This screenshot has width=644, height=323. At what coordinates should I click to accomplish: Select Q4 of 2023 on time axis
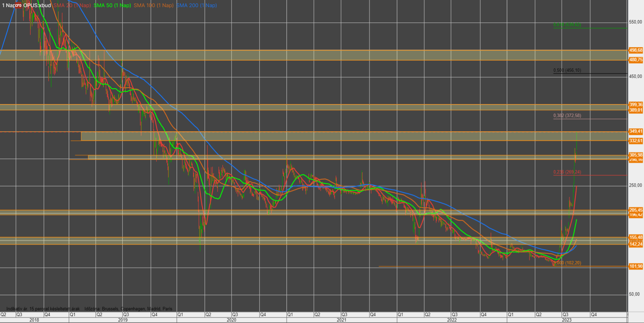click(x=594, y=314)
